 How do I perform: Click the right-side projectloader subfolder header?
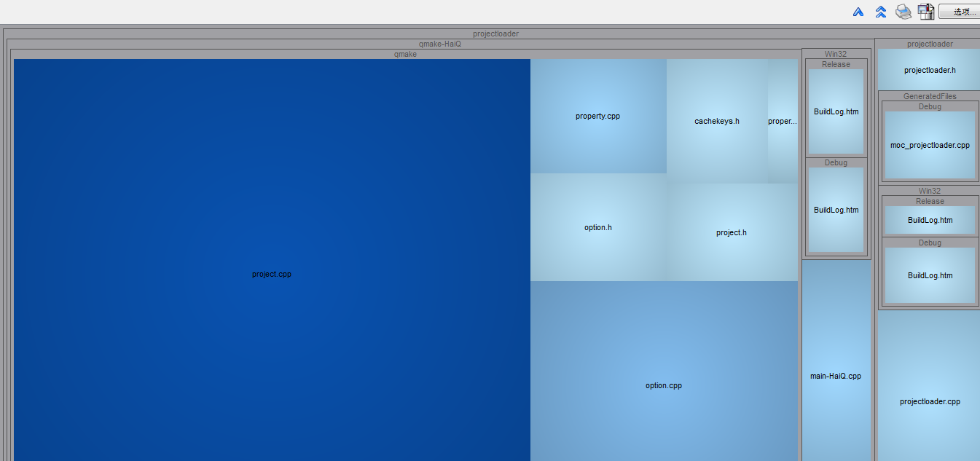(930, 44)
